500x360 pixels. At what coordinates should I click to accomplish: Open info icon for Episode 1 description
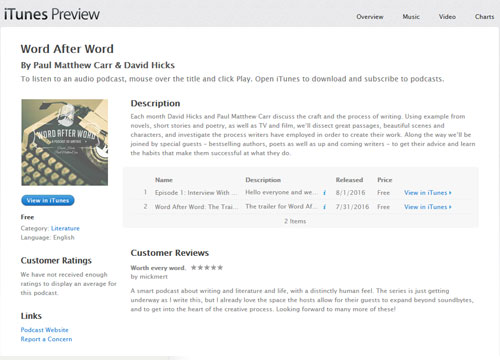(324, 193)
